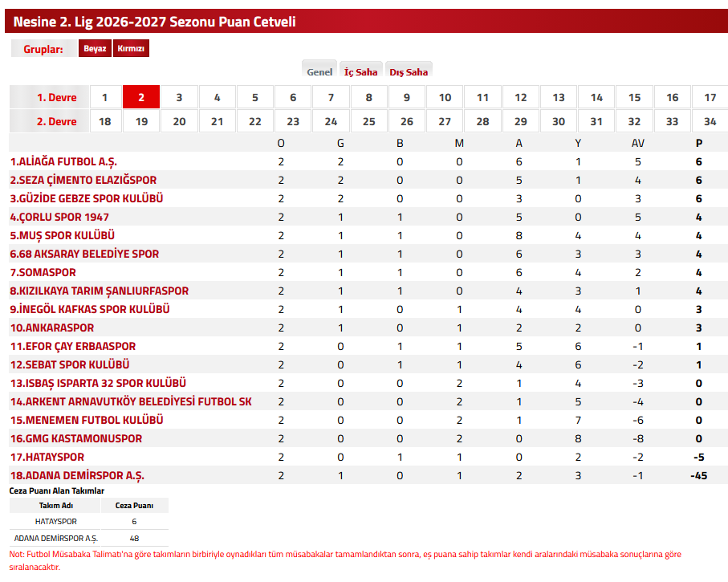Select week 18 in 2. Devre
This screenshot has height=582, width=728.
click(106, 121)
